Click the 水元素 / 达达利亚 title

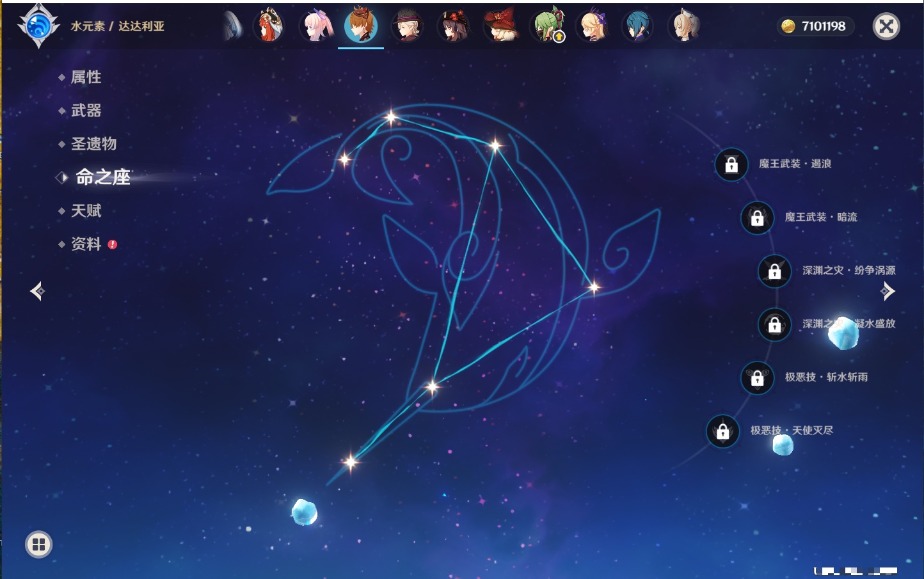(118, 26)
